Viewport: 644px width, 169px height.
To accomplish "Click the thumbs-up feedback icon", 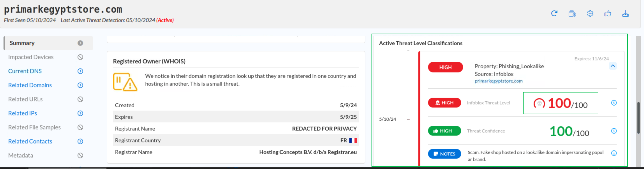I will [608, 13].
